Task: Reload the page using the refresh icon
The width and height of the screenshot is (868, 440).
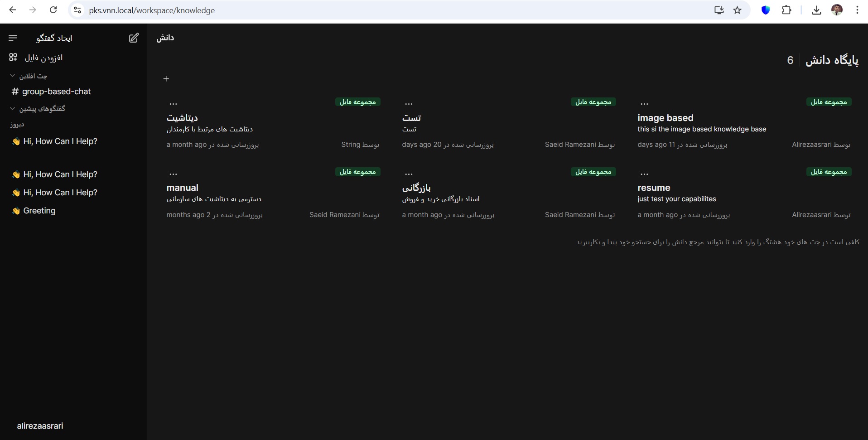Action: (53, 10)
